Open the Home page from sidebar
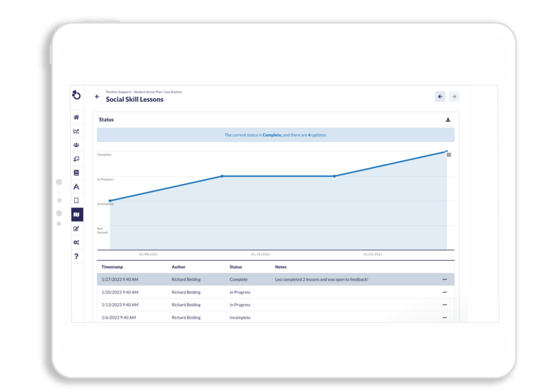 click(76, 117)
